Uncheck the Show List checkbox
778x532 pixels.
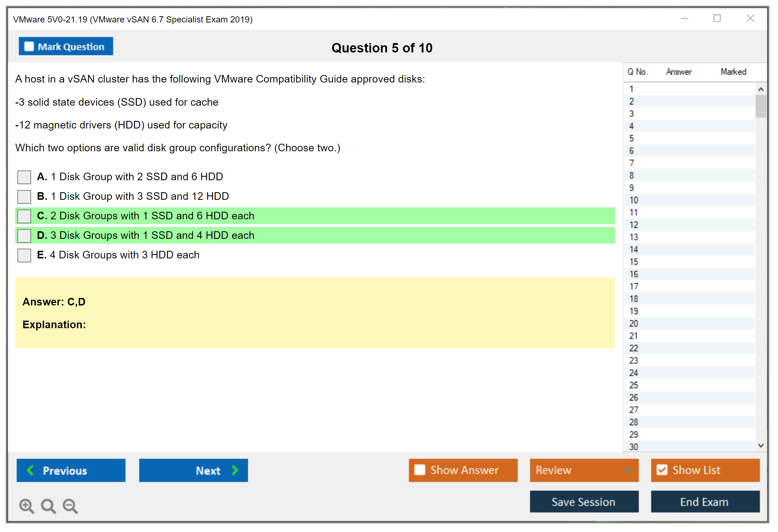point(662,470)
